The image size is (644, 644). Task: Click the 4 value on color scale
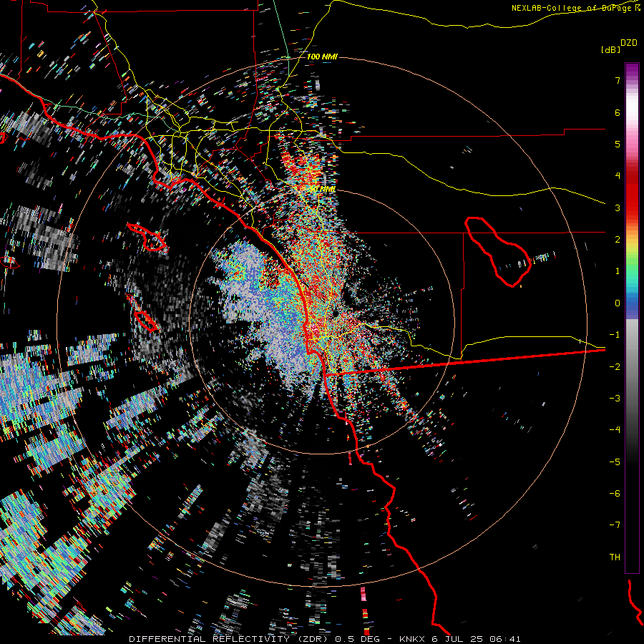click(x=618, y=176)
